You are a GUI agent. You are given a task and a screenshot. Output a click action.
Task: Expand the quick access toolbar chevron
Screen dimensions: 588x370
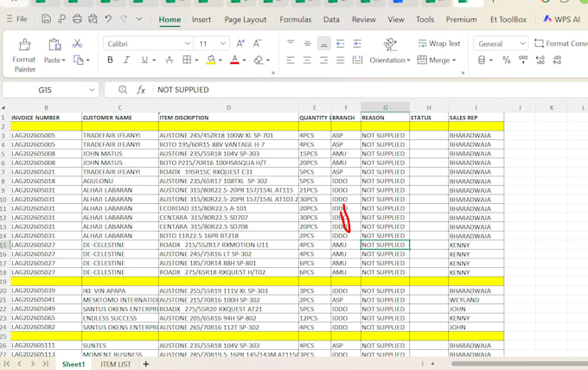(139, 19)
